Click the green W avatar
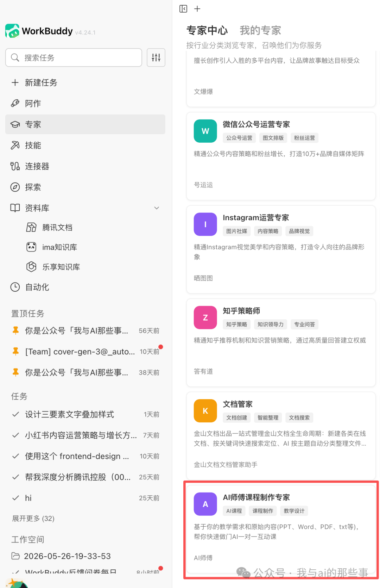The image size is (380, 588). (205, 131)
